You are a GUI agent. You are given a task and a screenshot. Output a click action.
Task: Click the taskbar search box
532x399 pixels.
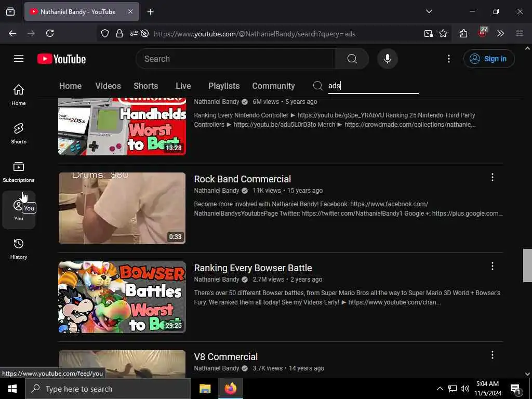coord(108,389)
